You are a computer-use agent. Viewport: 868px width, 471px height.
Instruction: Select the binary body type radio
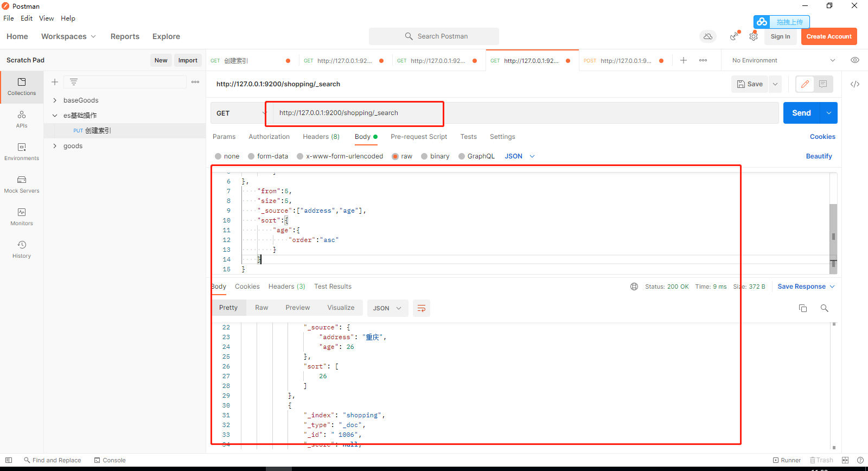tap(424, 156)
